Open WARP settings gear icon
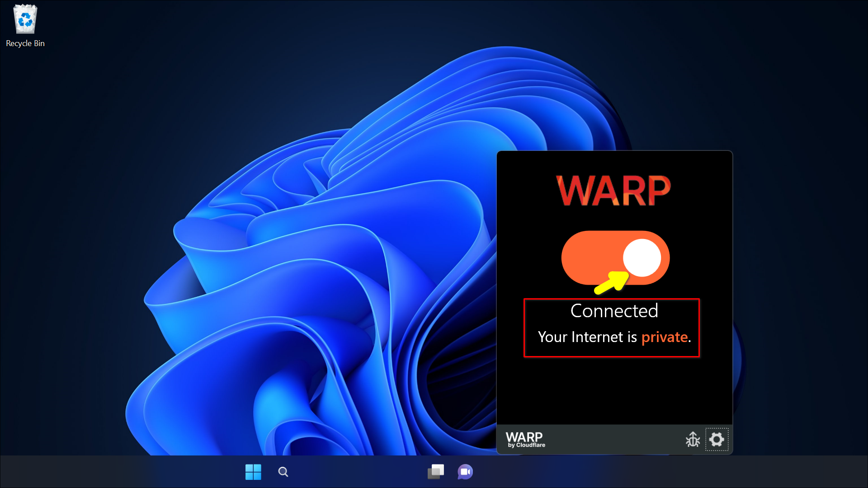Image resolution: width=868 pixels, height=488 pixels. [x=717, y=439]
